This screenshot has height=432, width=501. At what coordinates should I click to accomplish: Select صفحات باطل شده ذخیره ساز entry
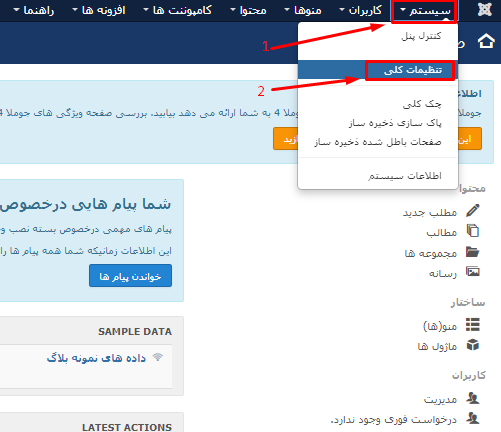pos(378,142)
